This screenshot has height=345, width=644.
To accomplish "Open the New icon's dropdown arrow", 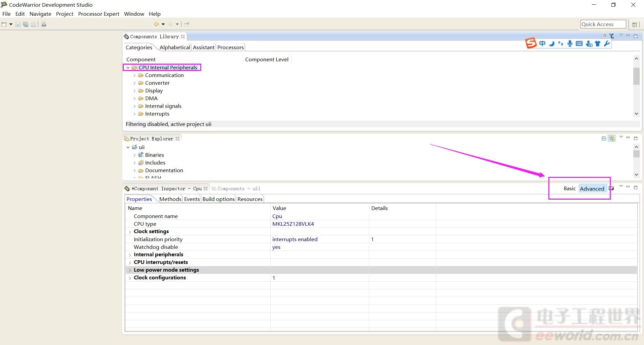I will [x=11, y=24].
